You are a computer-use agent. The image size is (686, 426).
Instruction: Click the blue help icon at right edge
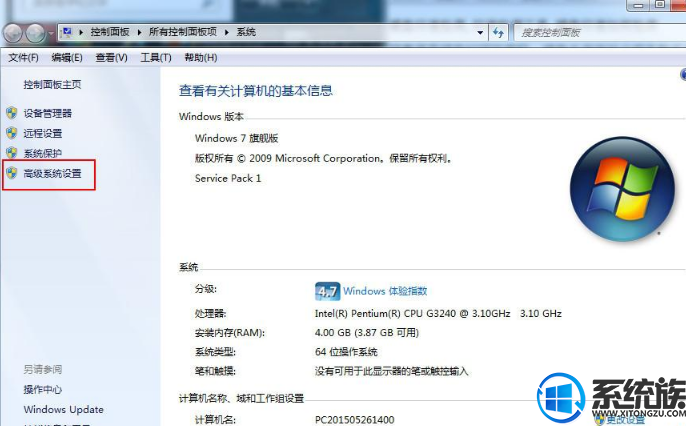[x=683, y=74]
